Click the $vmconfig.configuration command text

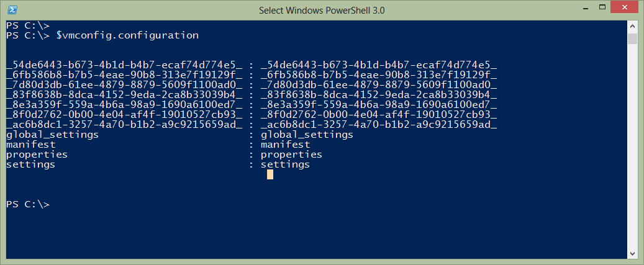[x=127, y=36]
